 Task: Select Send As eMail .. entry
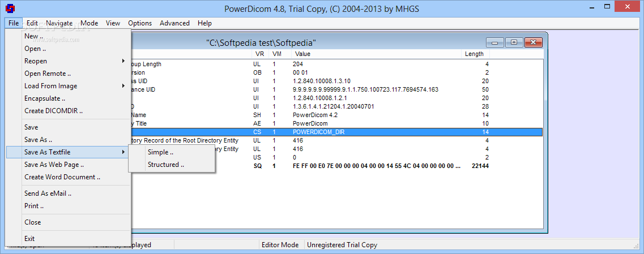pyautogui.click(x=69, y=193)
